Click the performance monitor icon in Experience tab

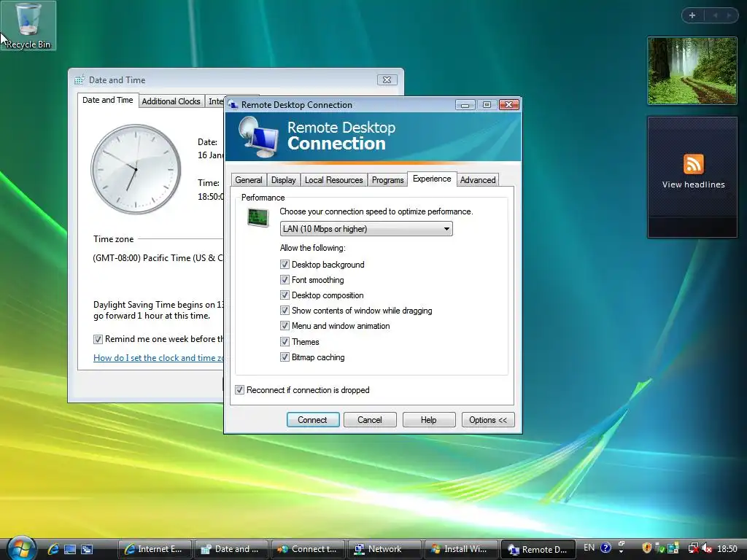coord(258,217)
